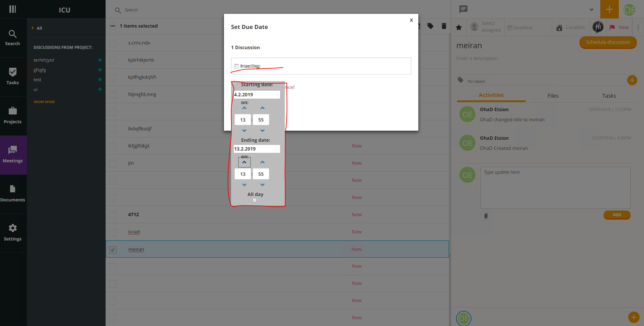Go to Tasks in the sidebar

(12, 77)
